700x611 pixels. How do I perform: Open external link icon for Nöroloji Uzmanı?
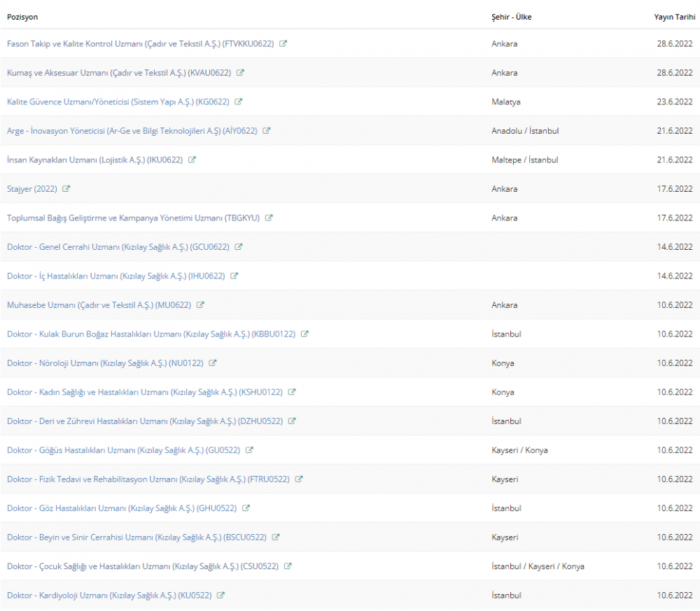pyautogui.click(x=213, y=363)
